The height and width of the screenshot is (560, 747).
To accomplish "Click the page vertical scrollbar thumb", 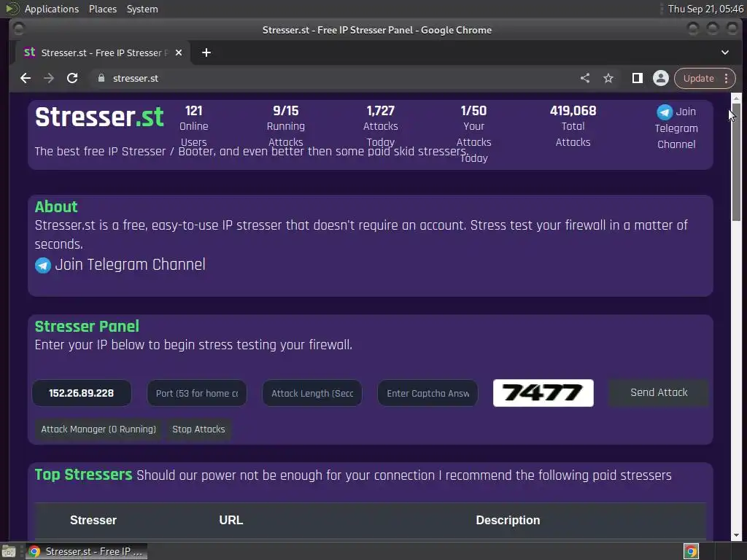I will click(x=736, y=162).
